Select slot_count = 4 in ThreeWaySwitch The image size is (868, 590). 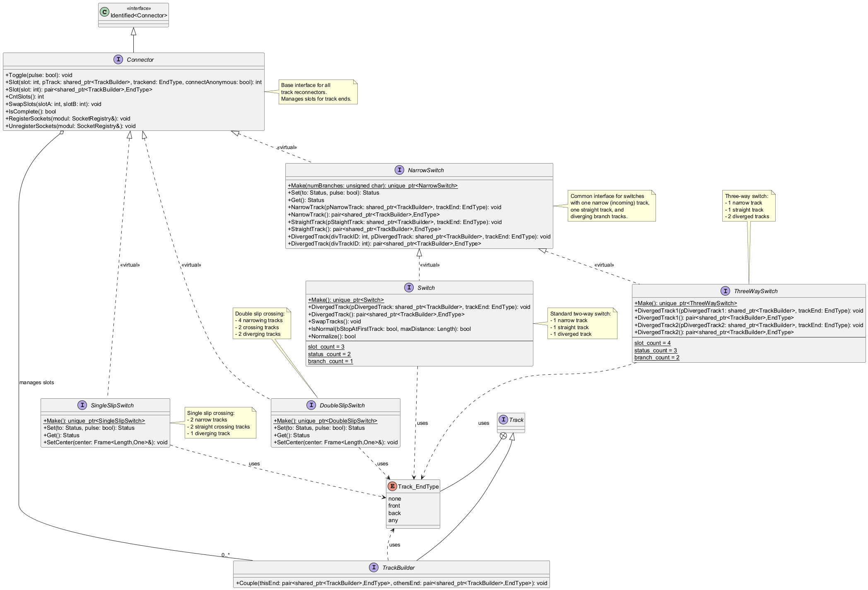tap(652, 343)
